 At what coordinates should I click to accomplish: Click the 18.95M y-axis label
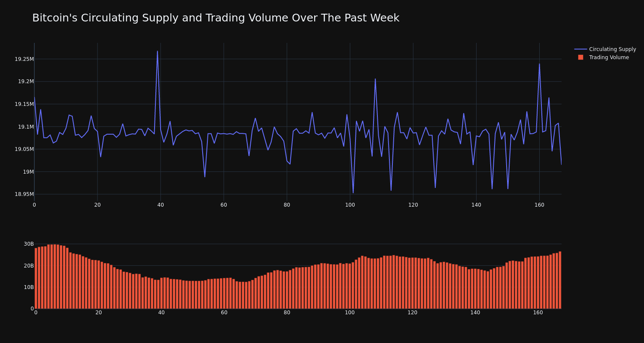click(24, 194)
